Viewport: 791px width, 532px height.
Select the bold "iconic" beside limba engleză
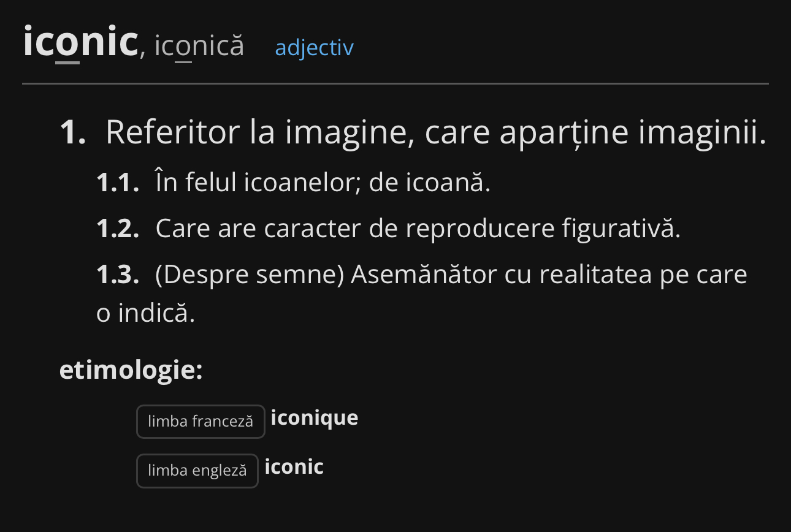294,467
